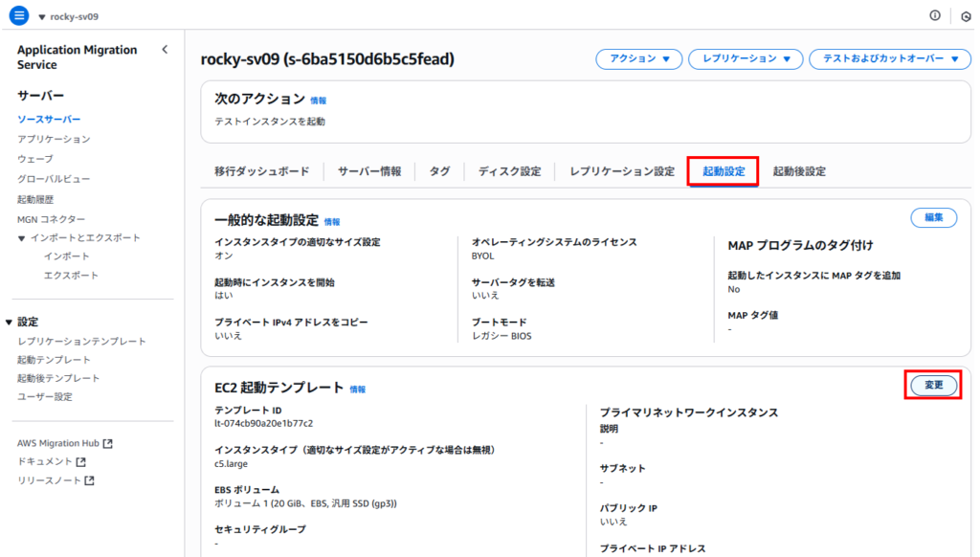This screenshot has width=980, height=557.
Task: Click the page title rocky-sv09 (s-6ba5150d6b5c5fead)
Action: tap(327, 59)
